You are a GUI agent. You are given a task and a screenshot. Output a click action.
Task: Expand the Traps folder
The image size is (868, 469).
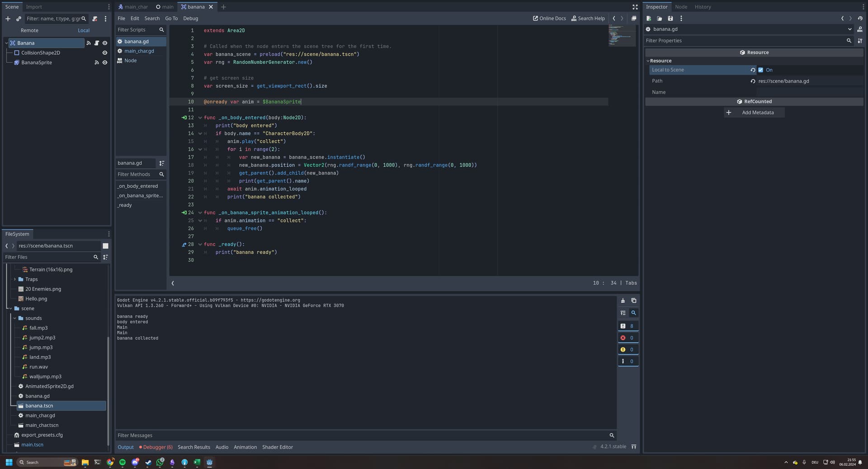[15, 280]
